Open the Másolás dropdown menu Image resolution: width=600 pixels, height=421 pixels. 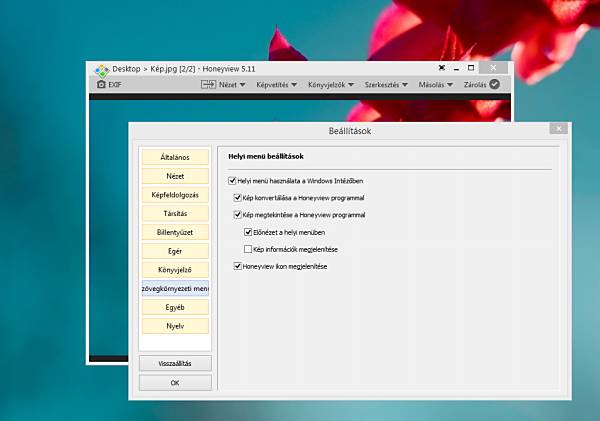tap(435, 85)
